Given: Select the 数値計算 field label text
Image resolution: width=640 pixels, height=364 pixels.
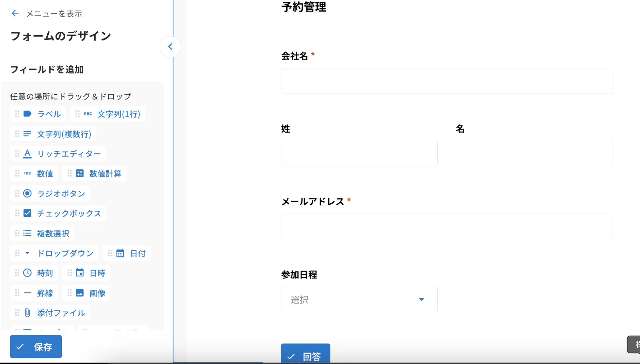Looking at the screenshot, I should point(105,174).
